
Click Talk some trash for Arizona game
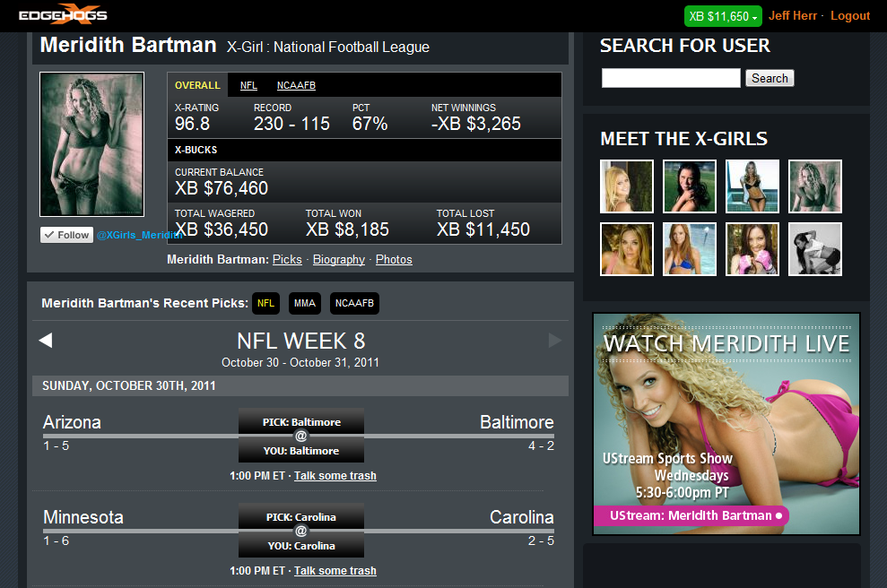click(335, 475)
